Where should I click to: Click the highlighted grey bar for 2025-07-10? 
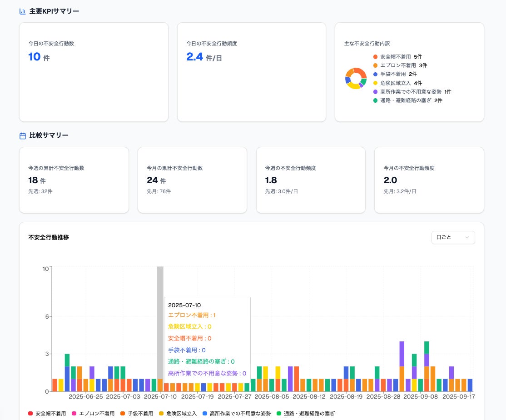coord(160,327)
